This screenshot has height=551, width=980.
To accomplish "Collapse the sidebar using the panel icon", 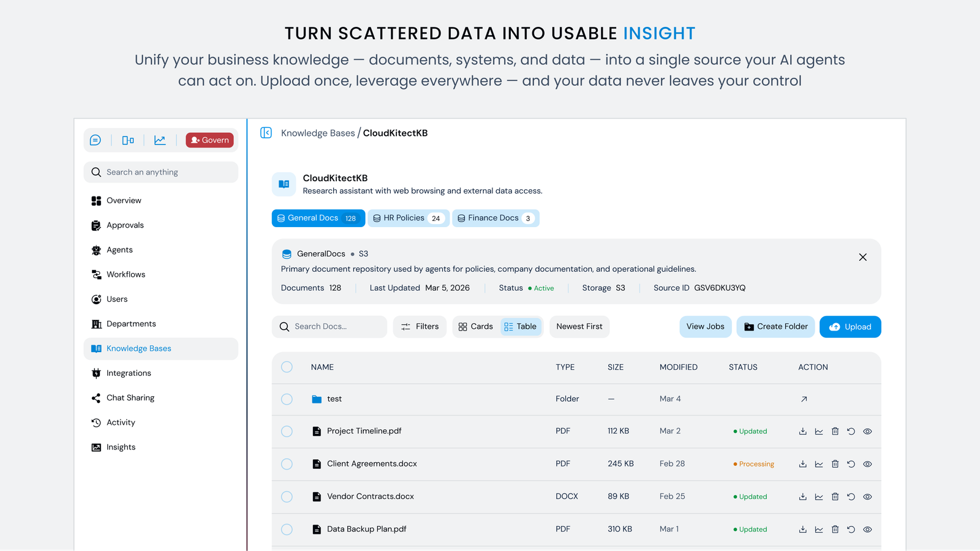I will (x=266, y=133).
